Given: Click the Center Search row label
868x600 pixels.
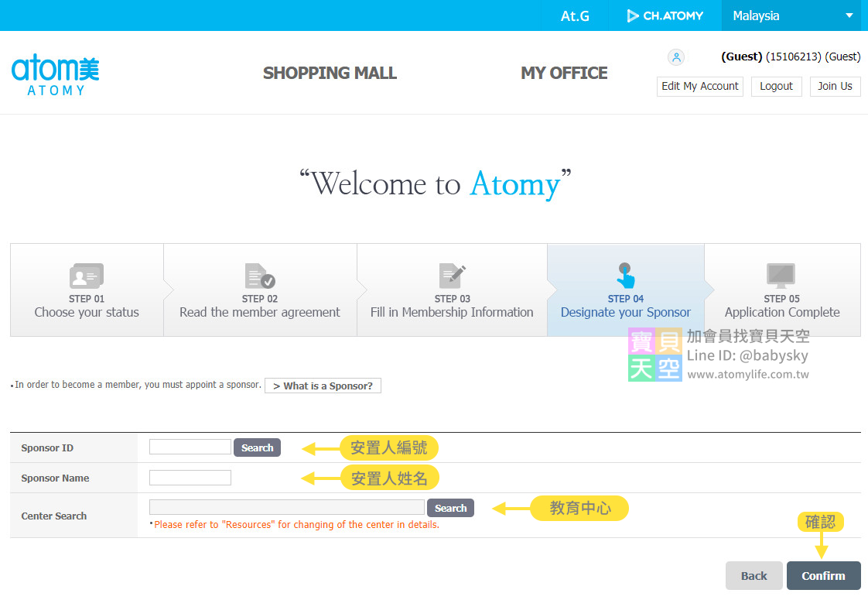Looking at the screenshot, I should [53, 516].
